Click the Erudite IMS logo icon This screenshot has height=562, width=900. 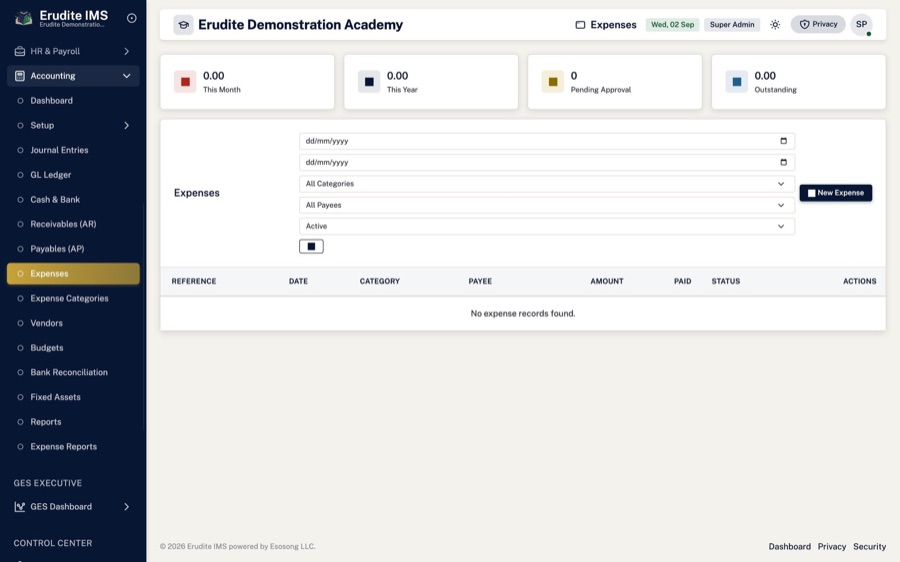24,18
